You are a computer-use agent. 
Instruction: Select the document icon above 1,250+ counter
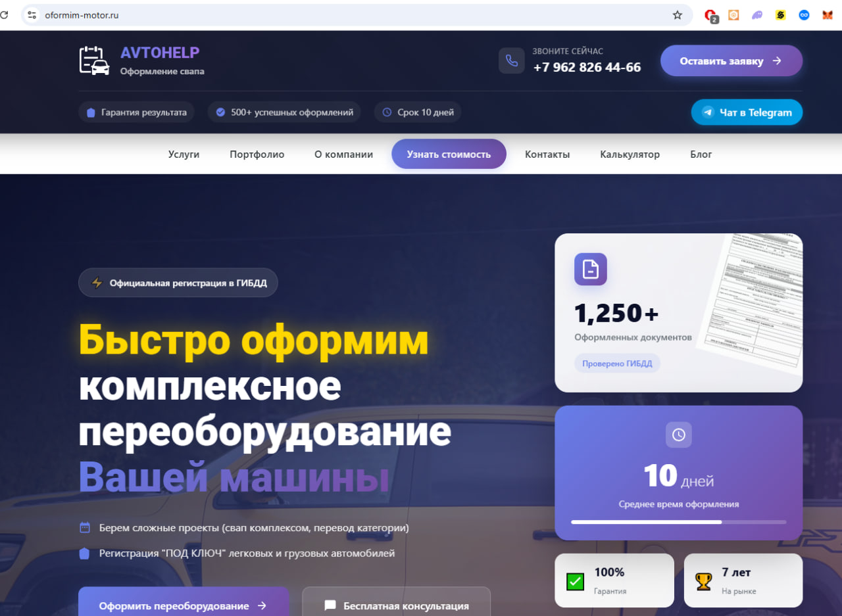pyautogui.click(x=590, y=269)
